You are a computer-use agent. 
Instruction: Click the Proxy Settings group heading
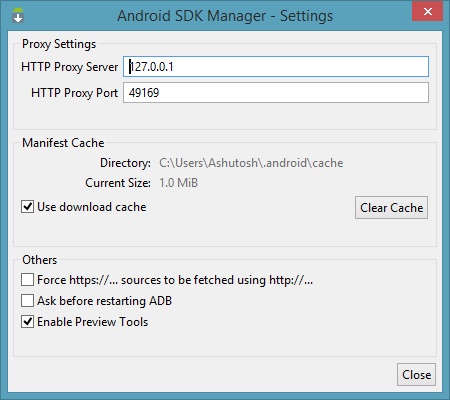(59, 44)
